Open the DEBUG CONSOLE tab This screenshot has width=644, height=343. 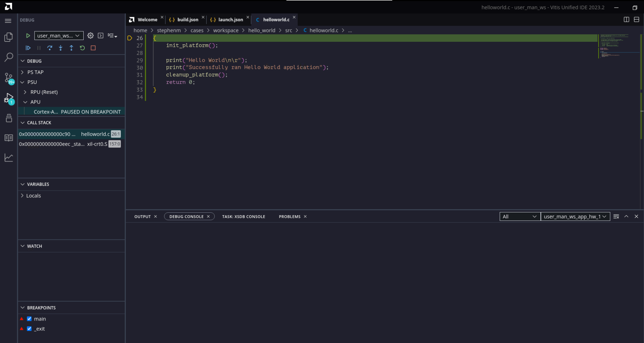[186, 217]
